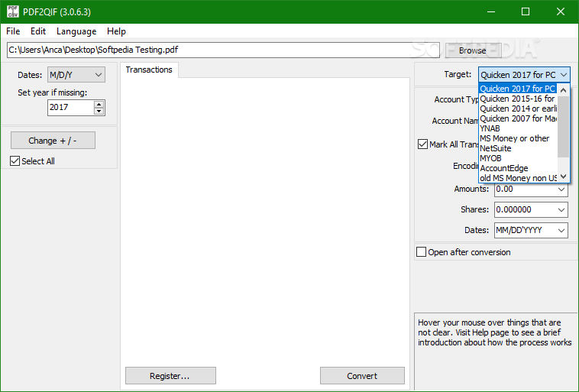579x392 pixels.
Task: Open the Amounts 0.00 format dropdown
Action: (531, 190)
